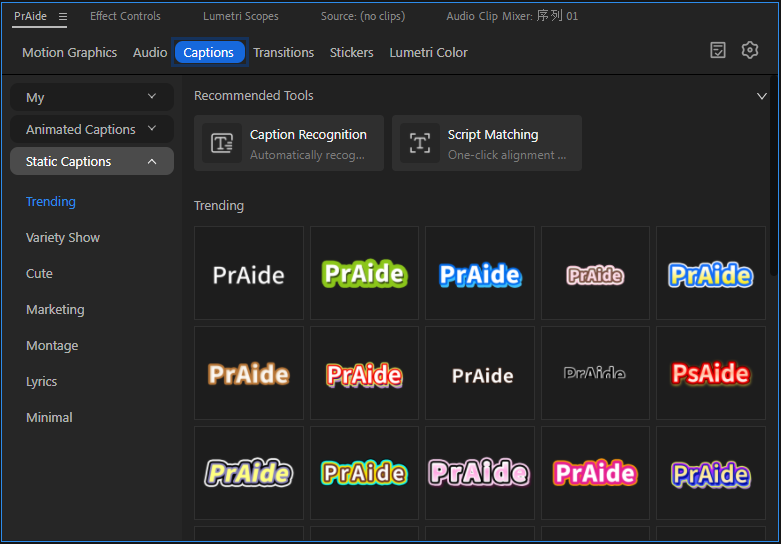The height and width of the screenshot is (544, 781).
Task: Choose the small bold white PrAide style
Action: point(480,373)
